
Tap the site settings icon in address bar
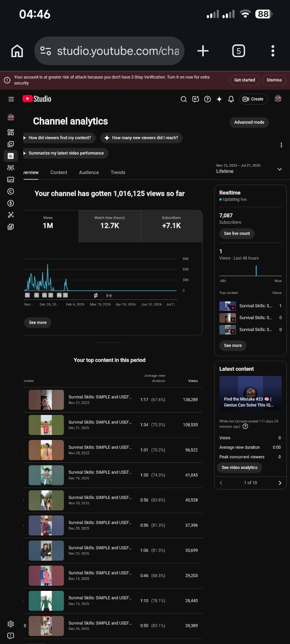coord(46,51)
